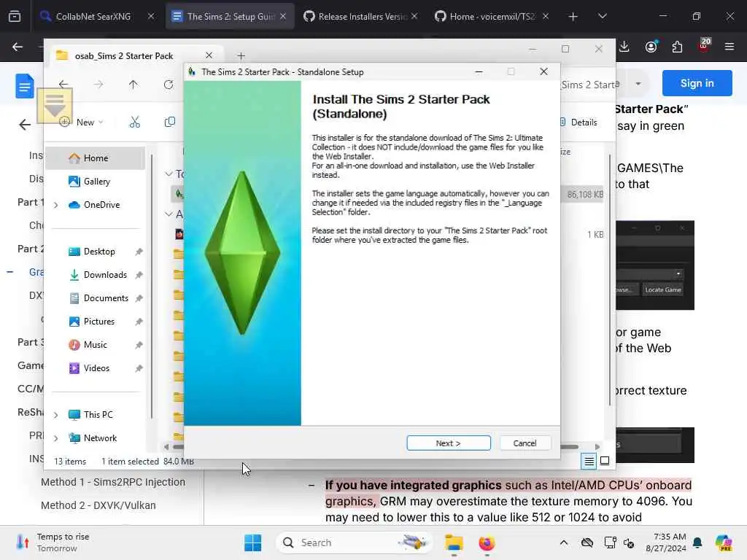
Task: Open a new browser tab
Action: [x=573, y=16]
